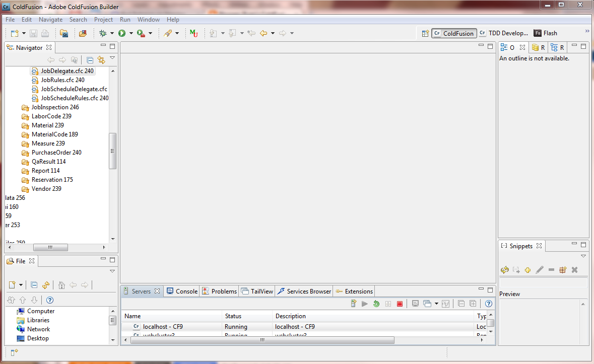This screenshot has width=594, height=364.
Task: Open the browser dropdown in the Servers toolbar
Action: click(x=436, y=304)
